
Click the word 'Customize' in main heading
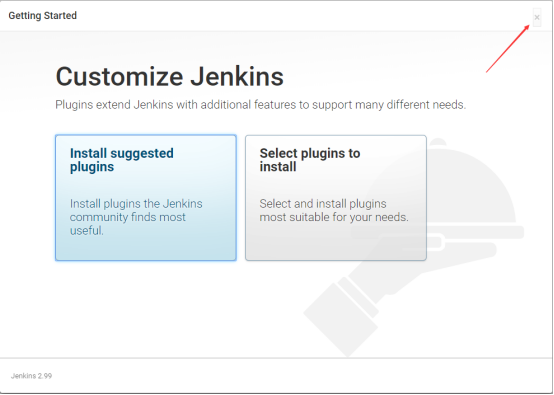pos(119,76)
